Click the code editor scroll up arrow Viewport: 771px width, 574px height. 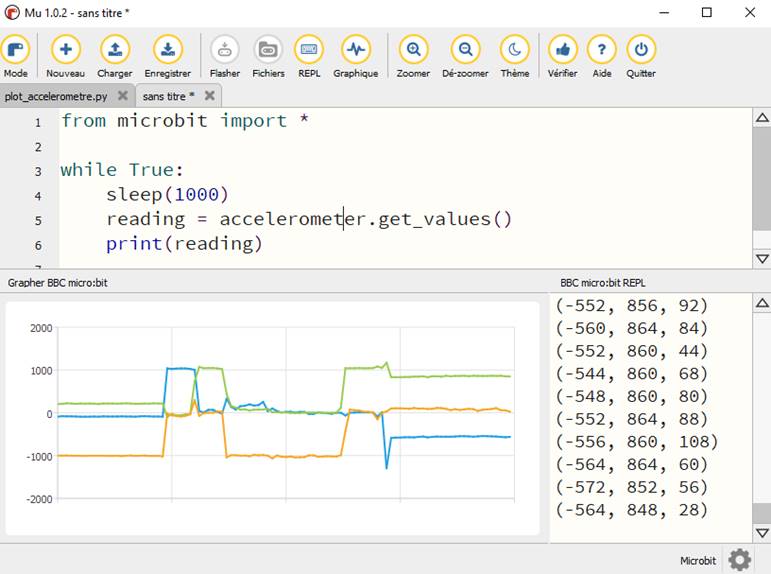[762, 118]
